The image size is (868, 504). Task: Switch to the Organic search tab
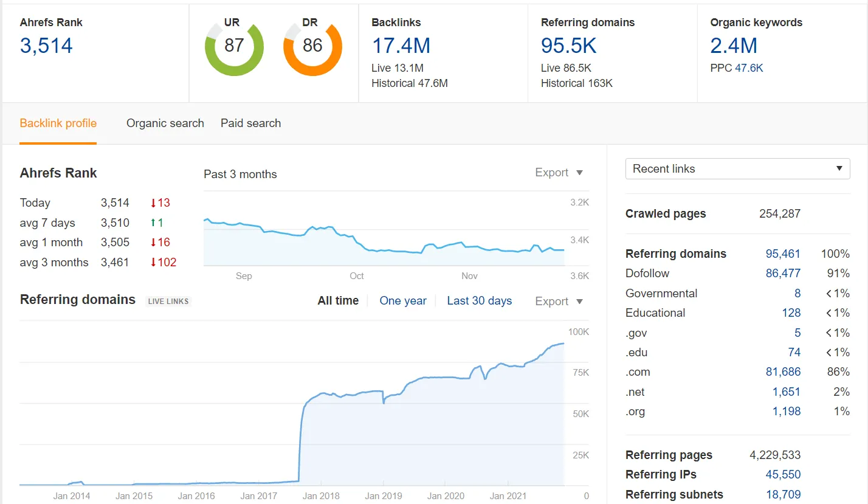coord(165,123)
